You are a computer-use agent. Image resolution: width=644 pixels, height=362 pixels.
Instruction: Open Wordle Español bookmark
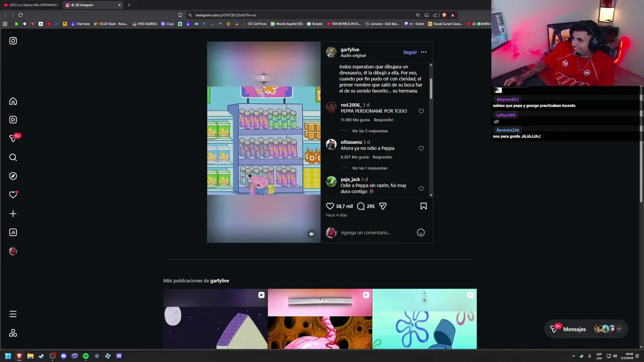coord(287,24)
